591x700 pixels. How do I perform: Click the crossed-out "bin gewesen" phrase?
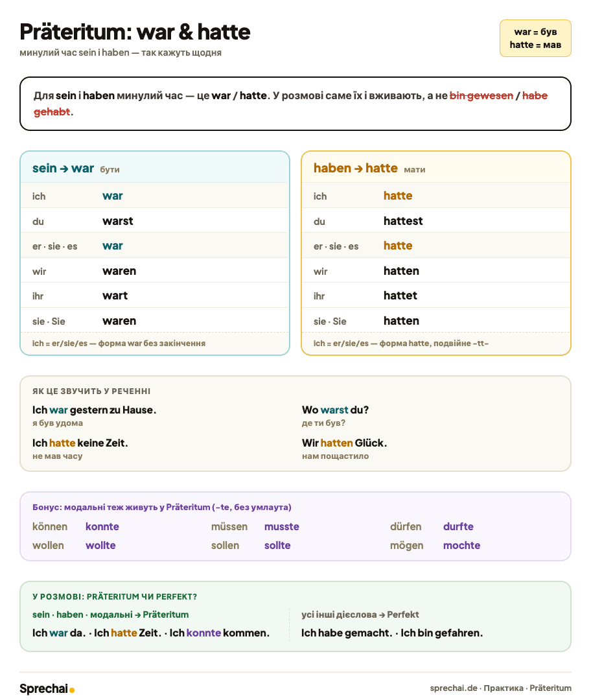pos(481,95)
